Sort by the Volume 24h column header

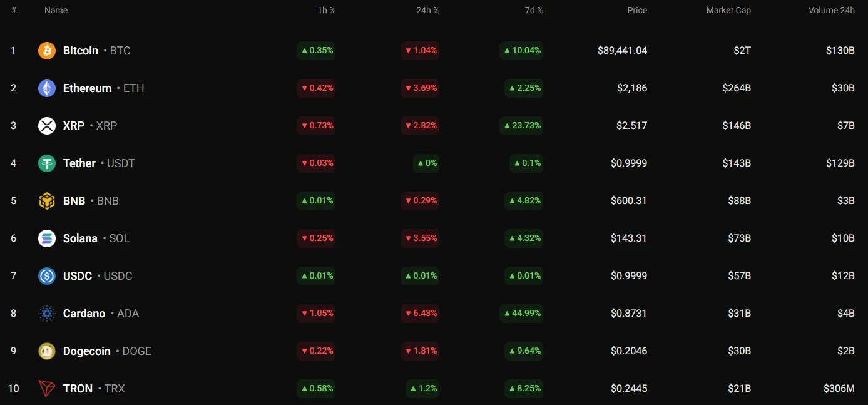point(831,10)
